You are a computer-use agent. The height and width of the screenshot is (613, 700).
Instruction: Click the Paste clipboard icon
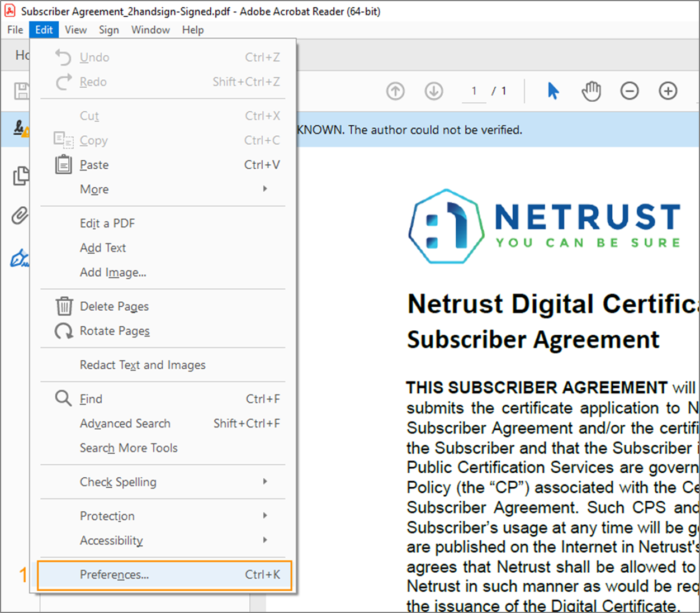pos(63,164)
